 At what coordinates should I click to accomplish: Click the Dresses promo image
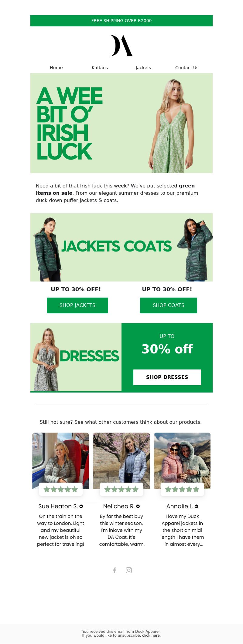[x=76, y=358]
